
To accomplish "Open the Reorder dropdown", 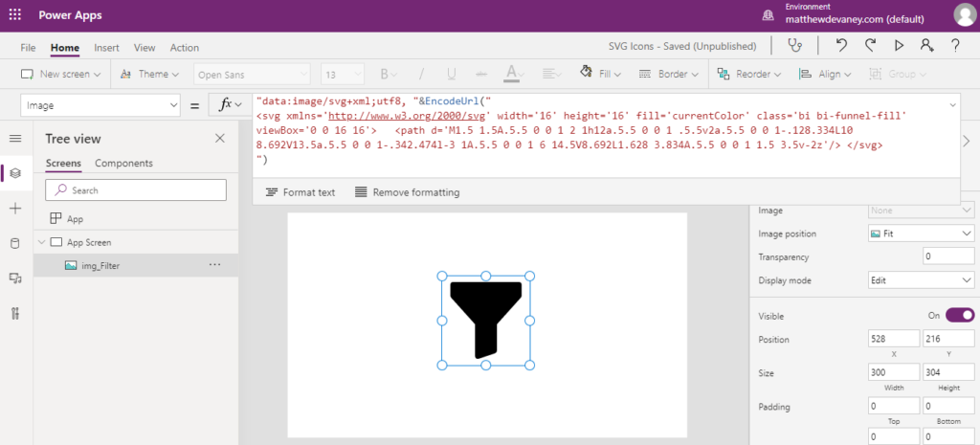I will [748, 75].
